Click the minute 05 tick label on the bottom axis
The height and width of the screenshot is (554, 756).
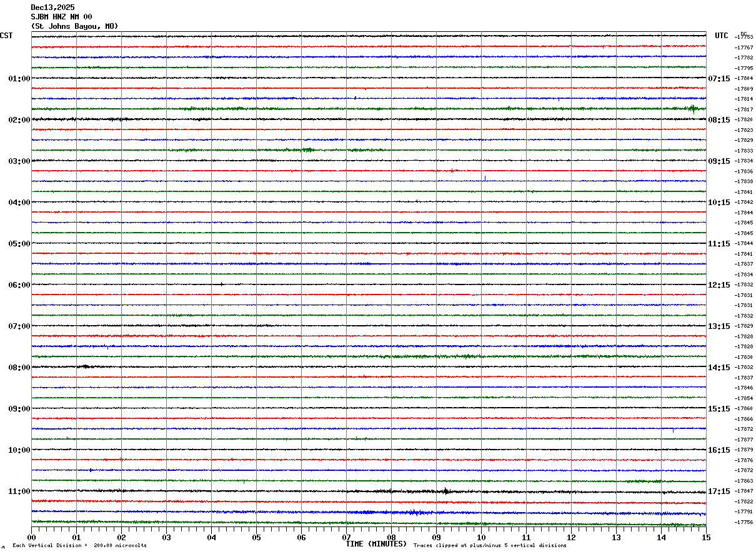[x=256, y=537]
